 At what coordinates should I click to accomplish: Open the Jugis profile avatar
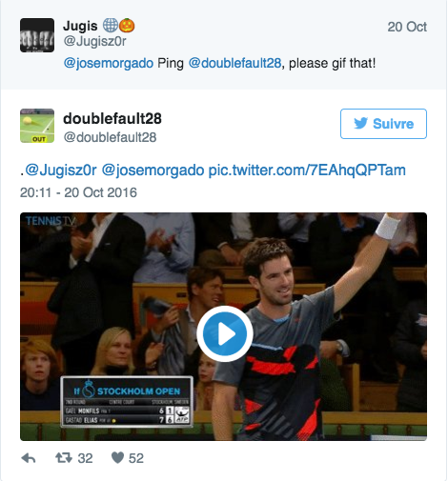pyautogui.click(x=37, y=35)
